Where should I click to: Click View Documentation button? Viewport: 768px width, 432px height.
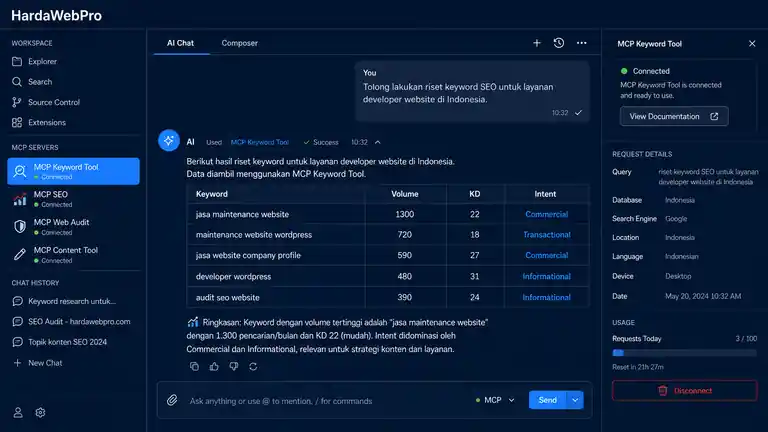(674, 117)
